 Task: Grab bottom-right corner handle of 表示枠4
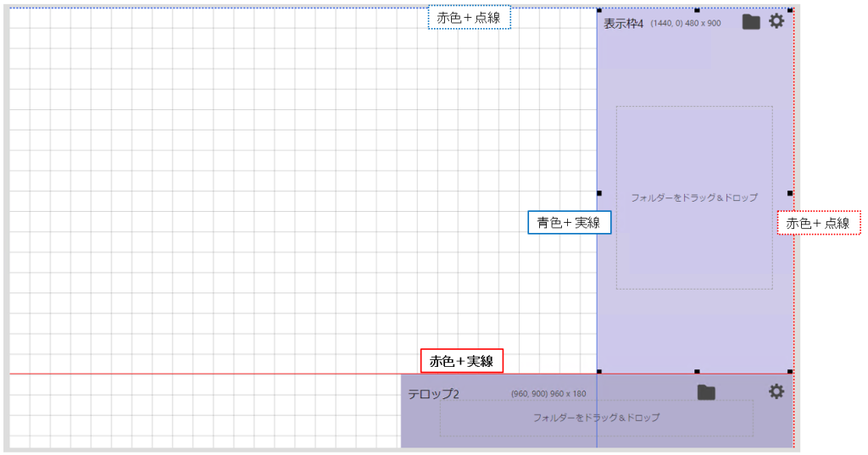tap(790, 372)
